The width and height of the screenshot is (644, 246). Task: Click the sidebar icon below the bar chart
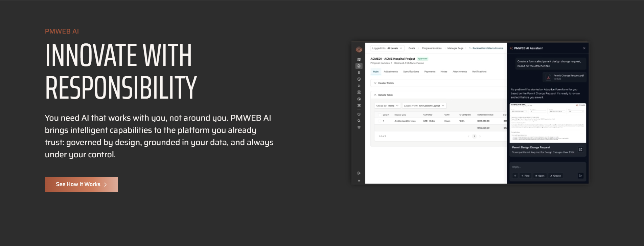(x=359, y=92)
